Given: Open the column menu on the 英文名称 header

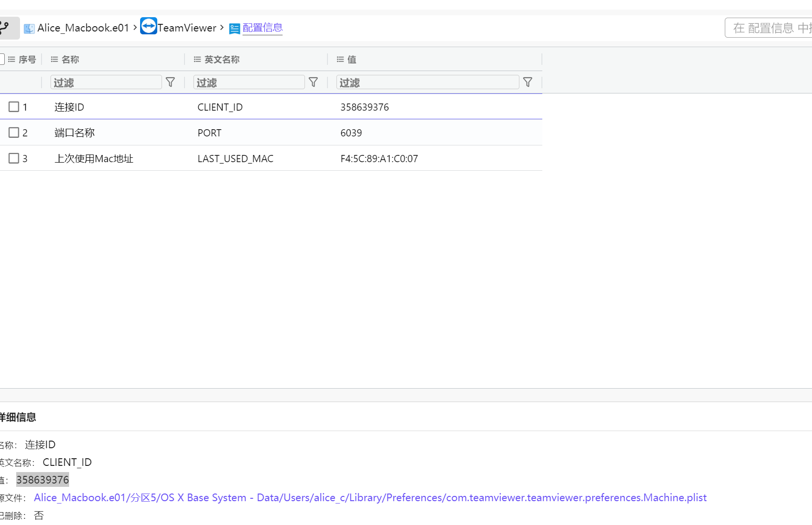Looking at the screenshot, I should 197,59.
